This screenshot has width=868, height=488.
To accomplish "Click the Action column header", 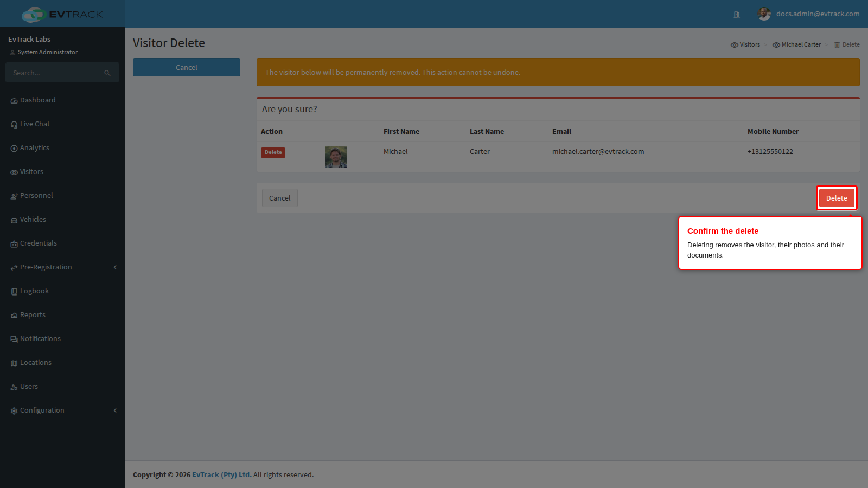I will [272, 132].
